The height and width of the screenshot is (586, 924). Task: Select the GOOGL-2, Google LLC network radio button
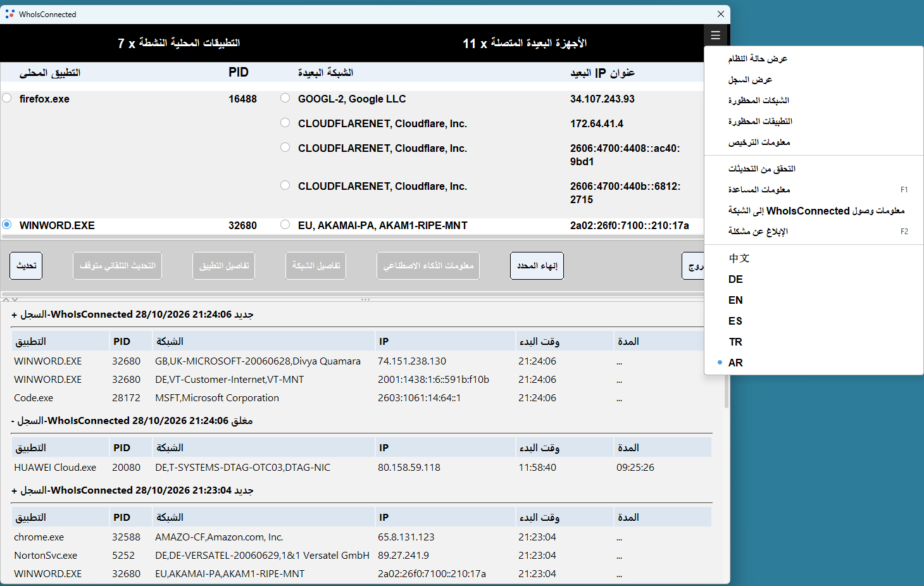click(x=285, y=98)
